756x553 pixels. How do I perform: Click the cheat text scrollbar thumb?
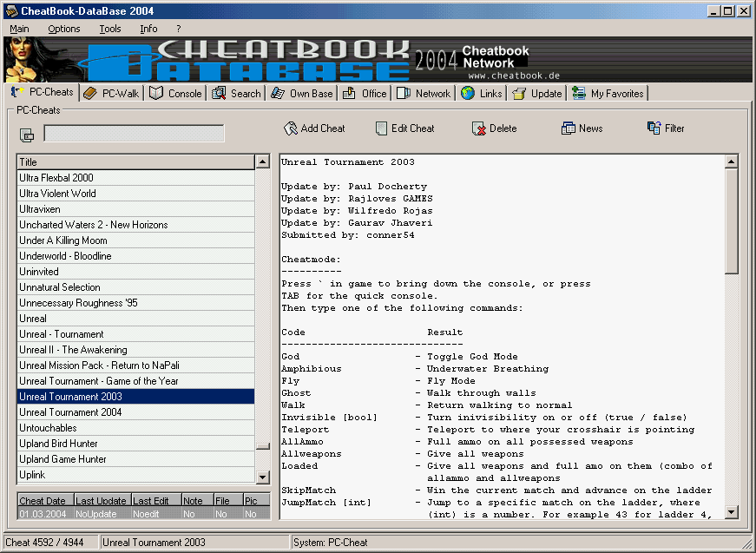click(731, 217)
